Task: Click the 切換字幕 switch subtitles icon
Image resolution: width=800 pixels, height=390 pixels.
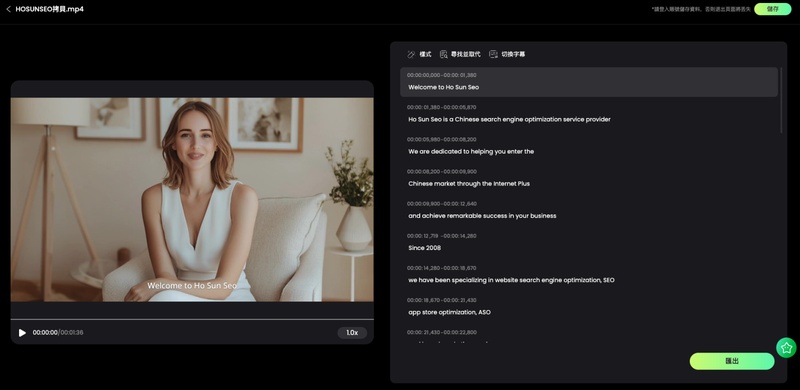Action: coord(493,54)
